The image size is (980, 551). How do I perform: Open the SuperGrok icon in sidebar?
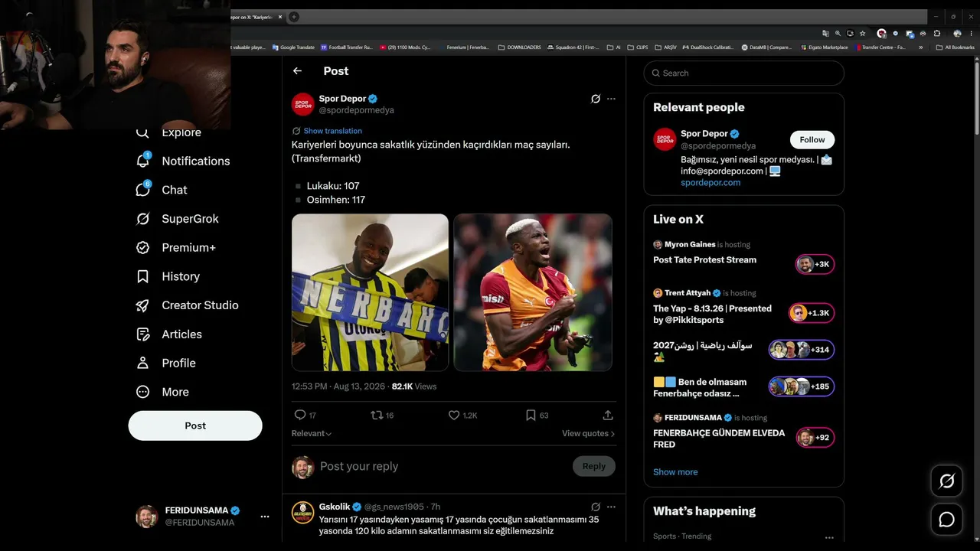click(x=143, y=219)
